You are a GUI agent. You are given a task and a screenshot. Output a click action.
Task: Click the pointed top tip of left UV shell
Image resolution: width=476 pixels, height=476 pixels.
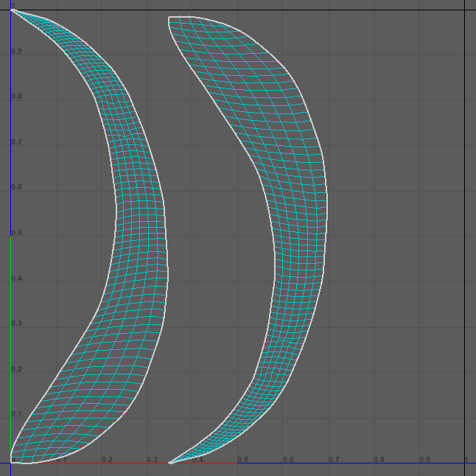tap(12, 10)
